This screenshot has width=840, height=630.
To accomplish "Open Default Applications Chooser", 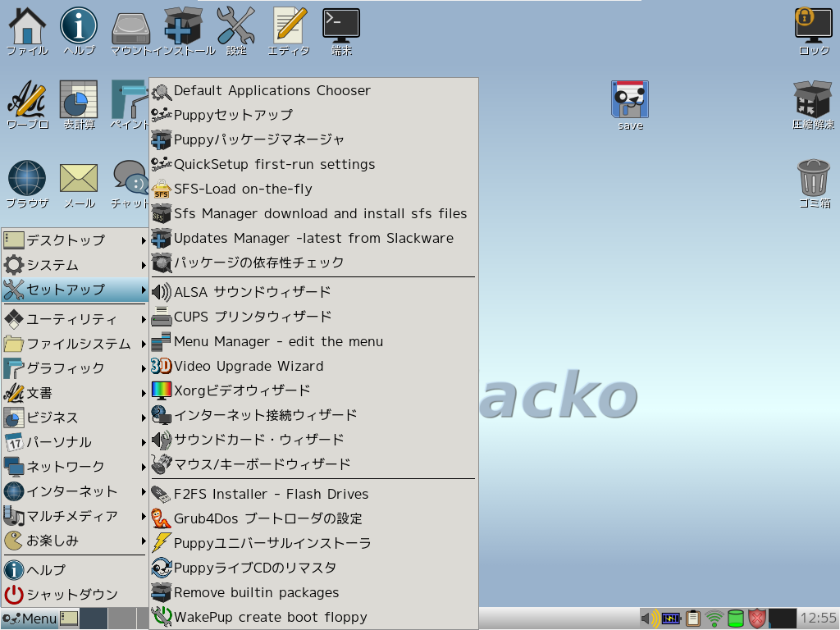I will (313, 91).
